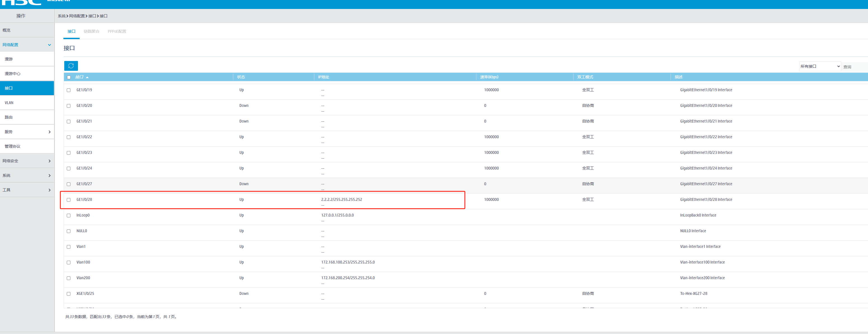Screen dimensions: 868x334
Task: Select the GE1/0/28 row checkbox
Action: (x=69, y=200)
